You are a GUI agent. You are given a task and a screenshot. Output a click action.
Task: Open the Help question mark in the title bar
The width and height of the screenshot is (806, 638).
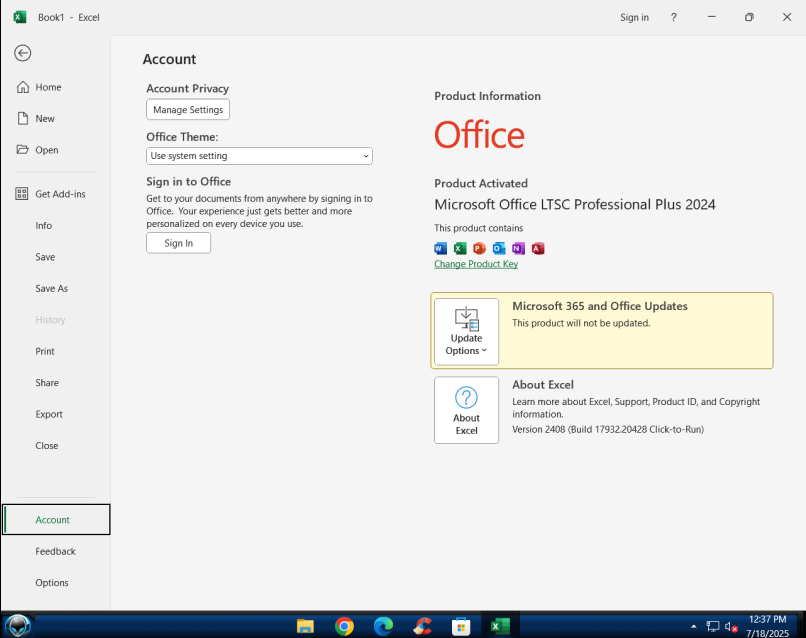673,17
